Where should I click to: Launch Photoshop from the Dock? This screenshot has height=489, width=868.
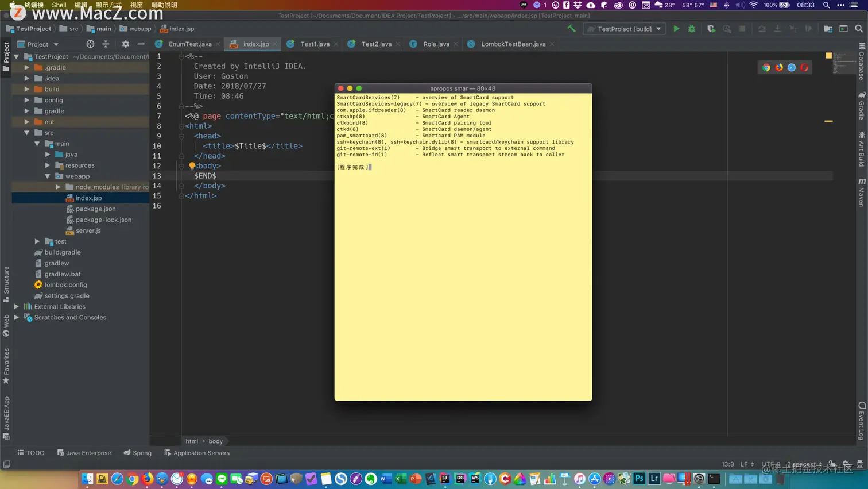639,479
